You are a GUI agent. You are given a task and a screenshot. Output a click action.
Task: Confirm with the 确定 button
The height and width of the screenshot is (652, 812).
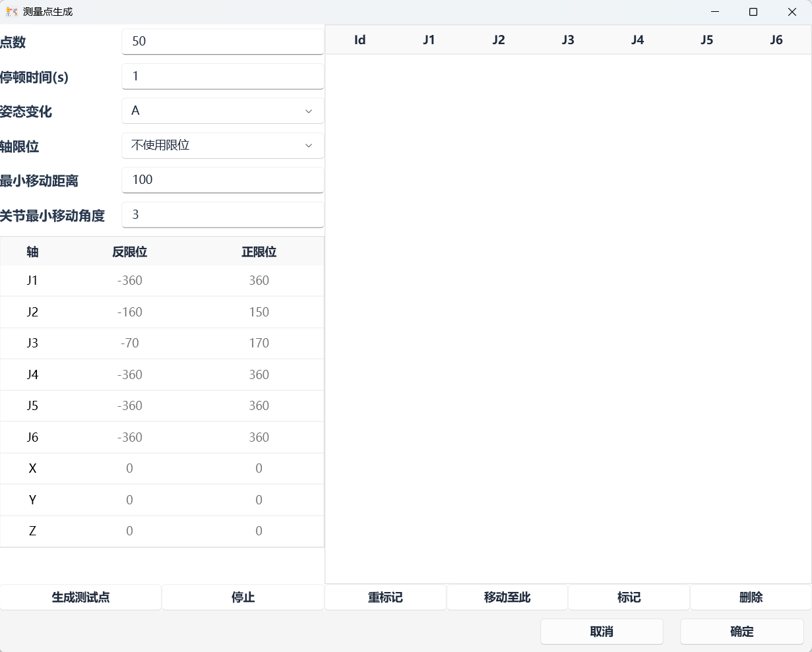point(741,632)
